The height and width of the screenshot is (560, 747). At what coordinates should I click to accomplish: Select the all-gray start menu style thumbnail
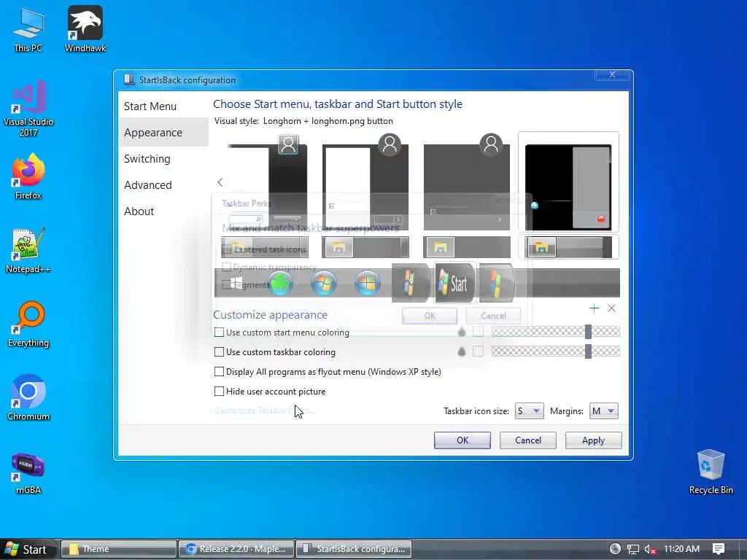click(x=467, y=182)
